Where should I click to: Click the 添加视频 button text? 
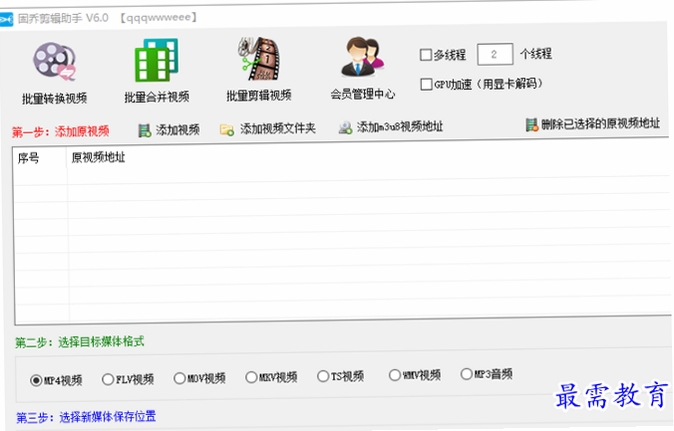coord(178,130)
